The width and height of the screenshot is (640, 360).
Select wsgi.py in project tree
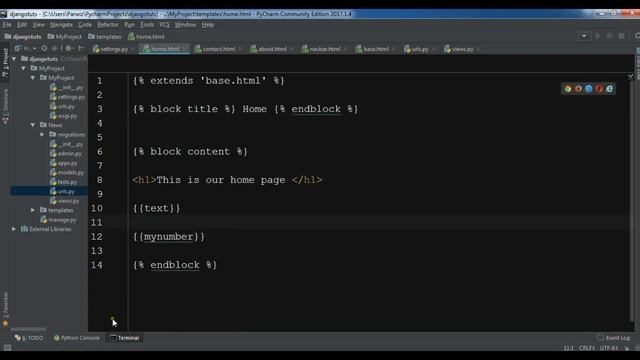[x=63, y=116]
